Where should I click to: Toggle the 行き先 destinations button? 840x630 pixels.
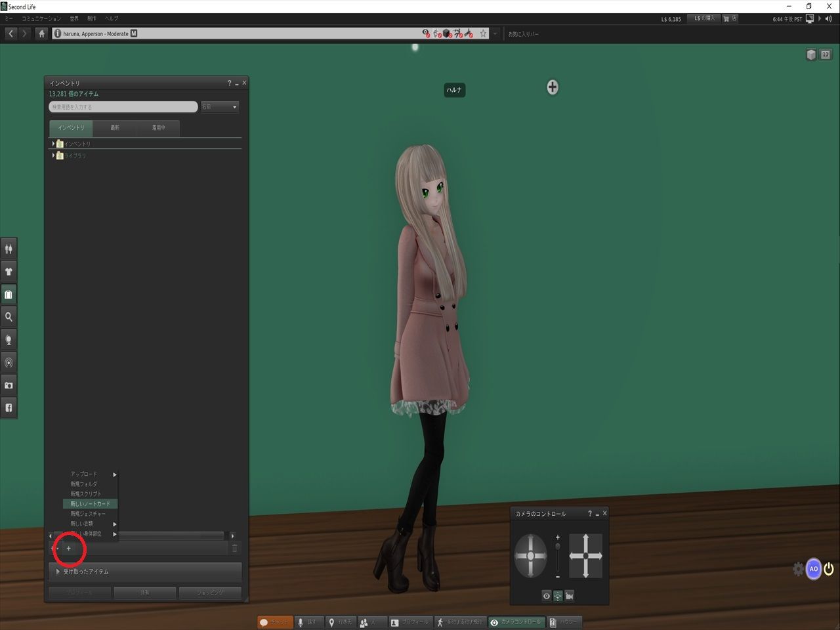(x=341, y=622)
